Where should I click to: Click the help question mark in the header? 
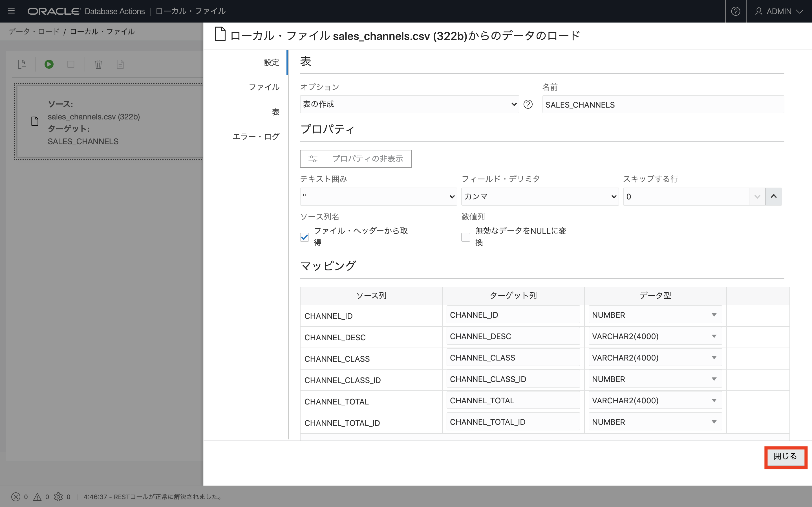click(x=736, y=11)
